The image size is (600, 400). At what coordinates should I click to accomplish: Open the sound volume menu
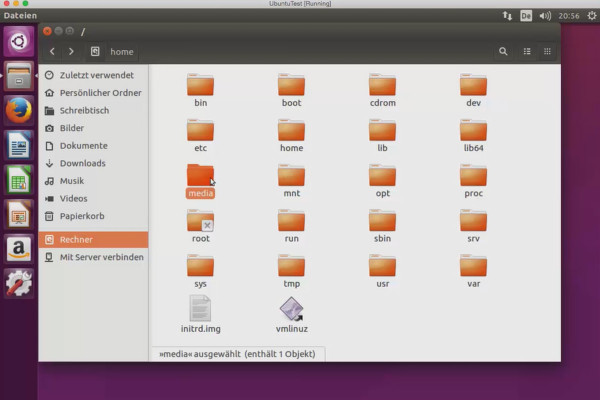(545, 16)
